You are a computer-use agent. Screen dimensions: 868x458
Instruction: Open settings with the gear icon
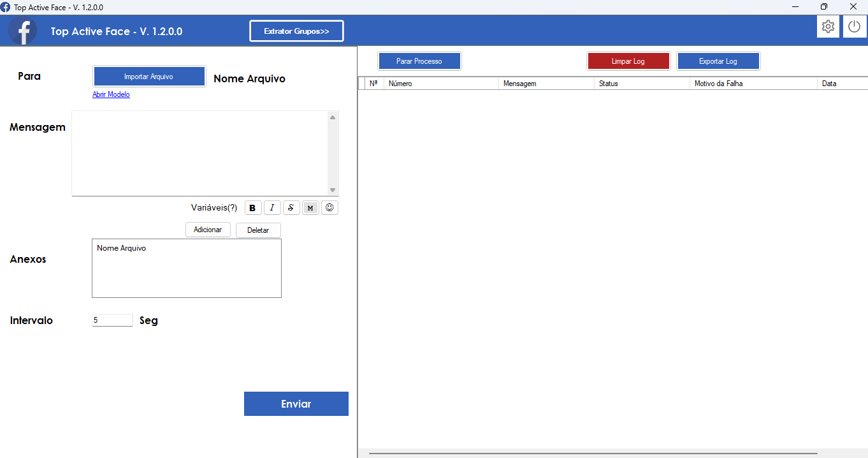828,27
